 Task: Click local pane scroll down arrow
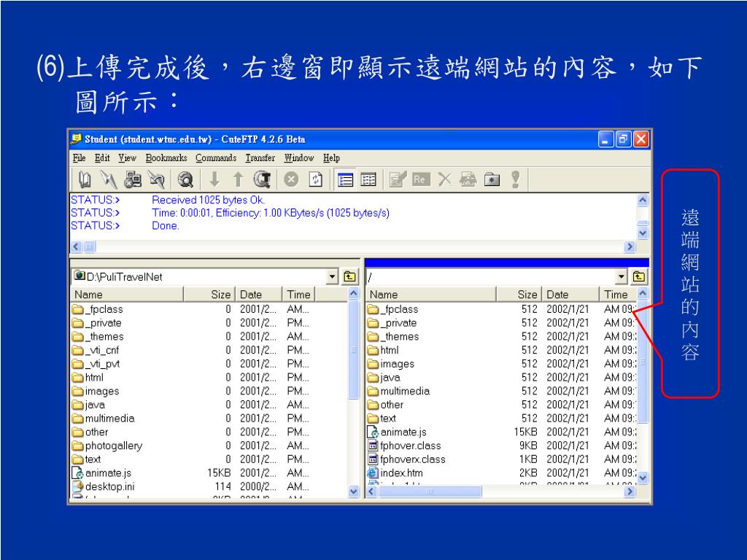[354, 491]
